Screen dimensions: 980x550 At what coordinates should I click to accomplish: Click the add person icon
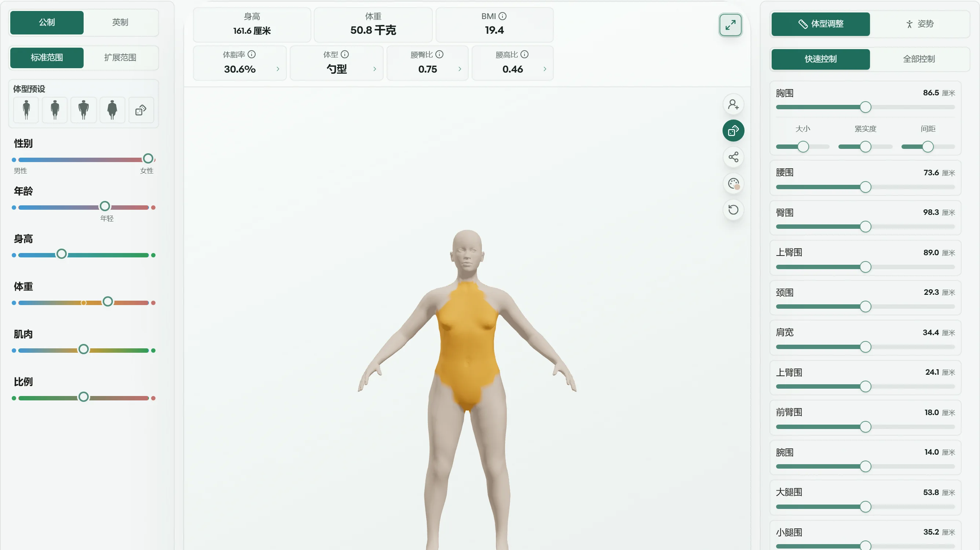pyautogui.click(x=733, y=104)
